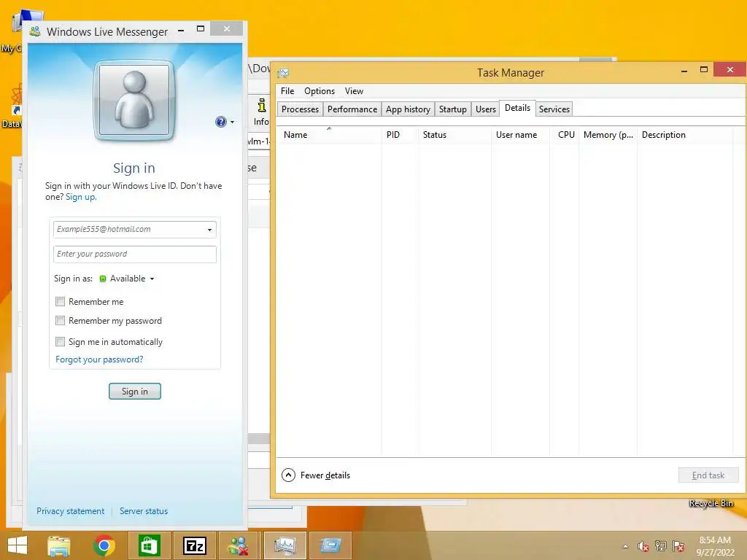Open the taskbar clock and date

pos(715,546)
